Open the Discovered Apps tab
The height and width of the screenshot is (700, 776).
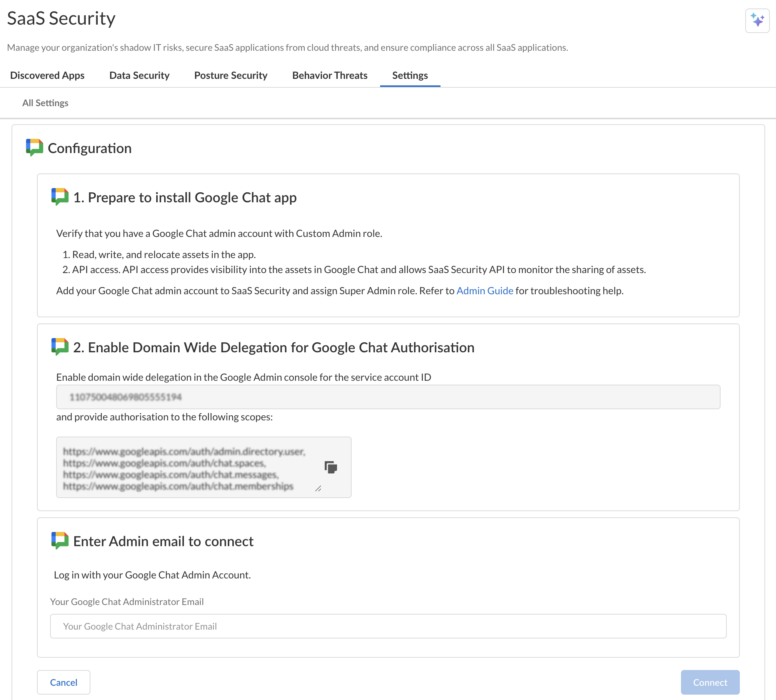pos(47,75)
